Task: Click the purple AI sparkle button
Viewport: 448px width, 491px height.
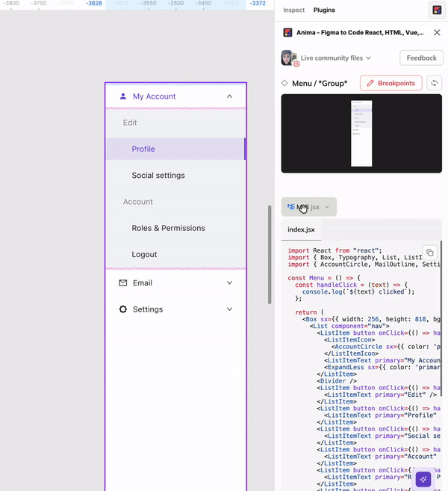Action: pyautogui.click(x=423, y=479)
